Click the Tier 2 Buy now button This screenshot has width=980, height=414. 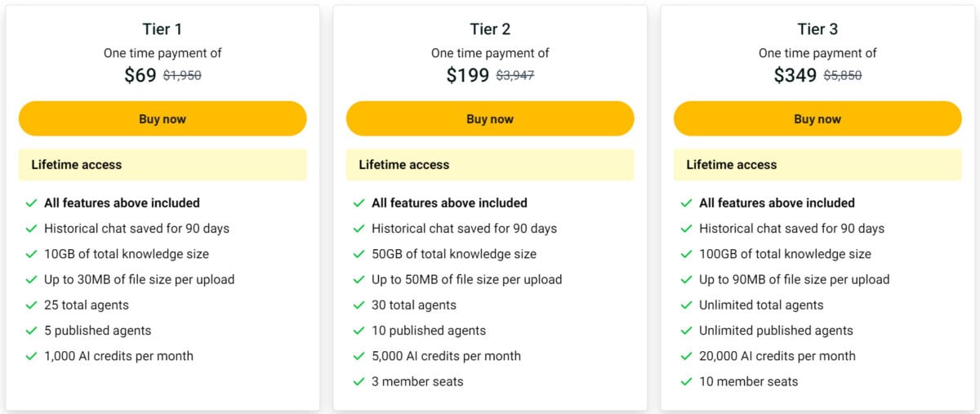[490, 118]
